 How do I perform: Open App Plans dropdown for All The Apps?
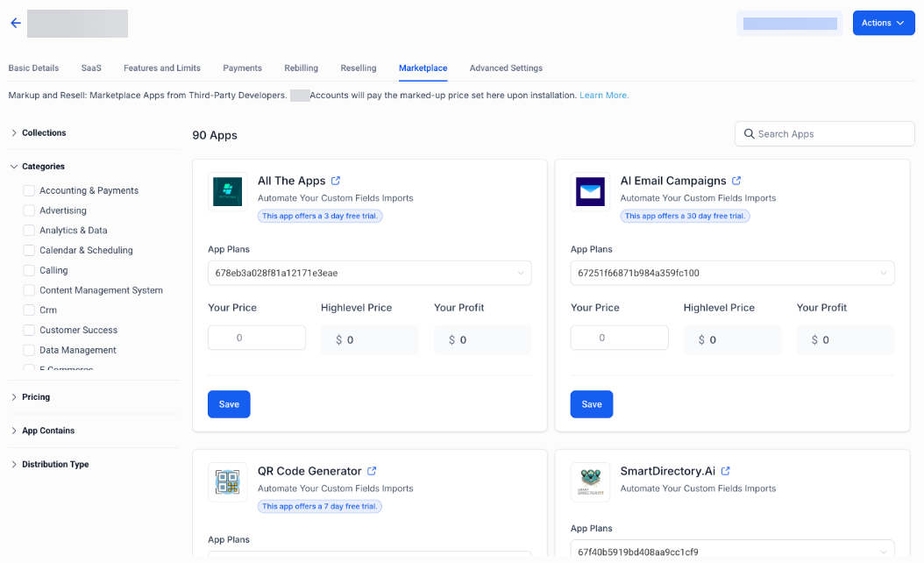[369, 273]
